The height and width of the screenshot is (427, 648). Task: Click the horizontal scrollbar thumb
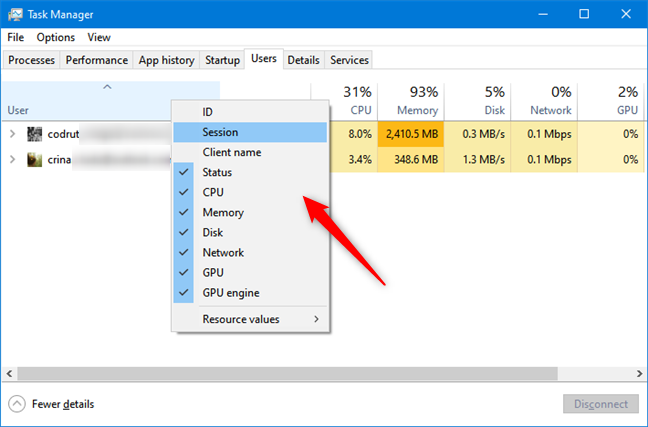[x=287, y=374]
